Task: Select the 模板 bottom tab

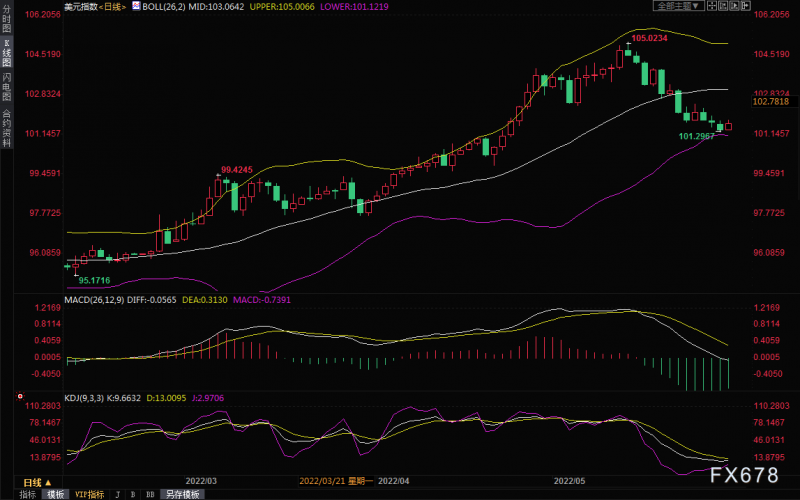Action: tap(56, 494)
